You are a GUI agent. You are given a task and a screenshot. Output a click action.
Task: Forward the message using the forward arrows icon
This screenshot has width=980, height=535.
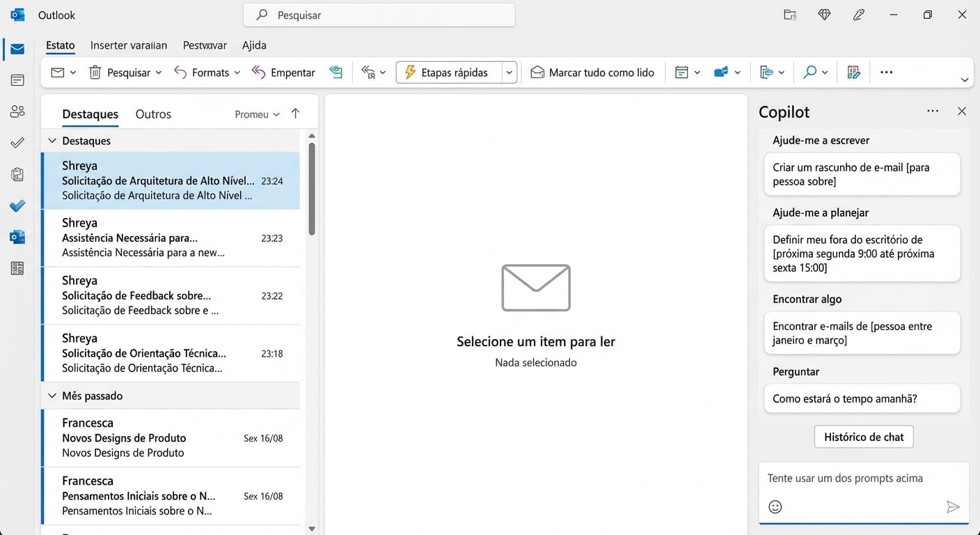point(370,72)
